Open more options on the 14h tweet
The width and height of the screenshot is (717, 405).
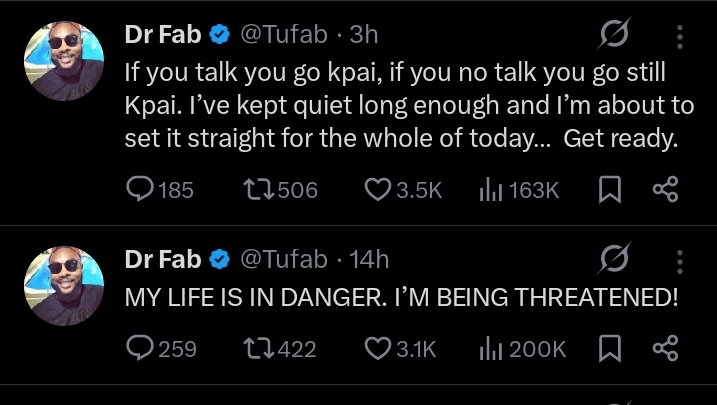tap(681, 259)
